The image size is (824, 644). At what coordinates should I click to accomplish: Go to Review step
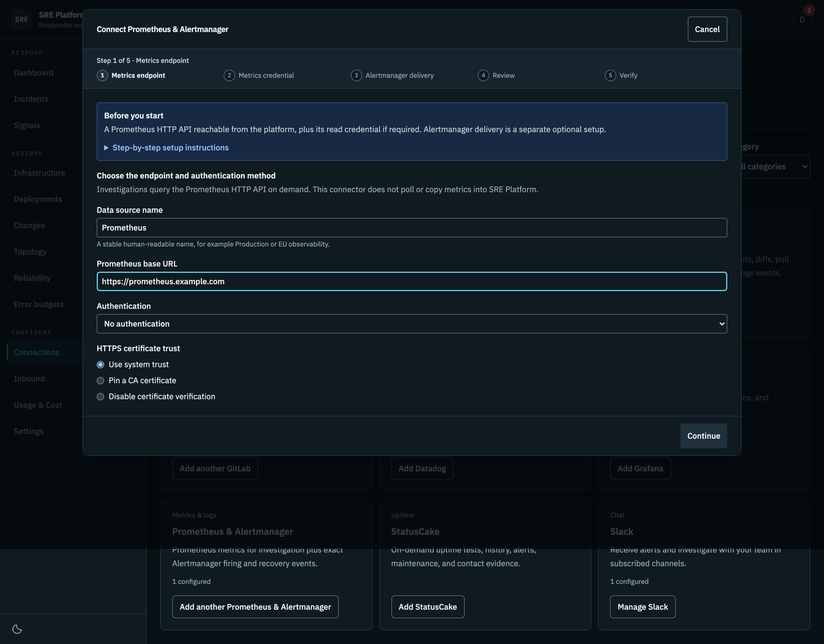click(496, 75)
